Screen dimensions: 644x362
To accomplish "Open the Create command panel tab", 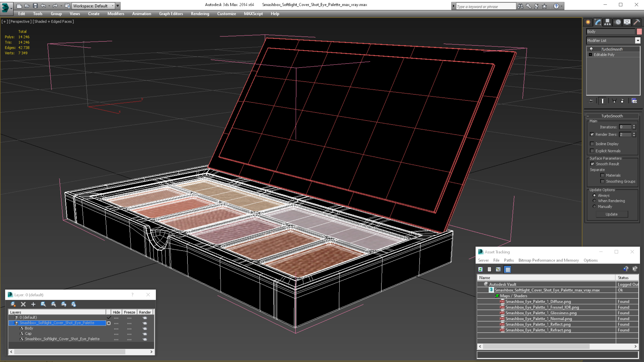I will [x=588, y=22].
